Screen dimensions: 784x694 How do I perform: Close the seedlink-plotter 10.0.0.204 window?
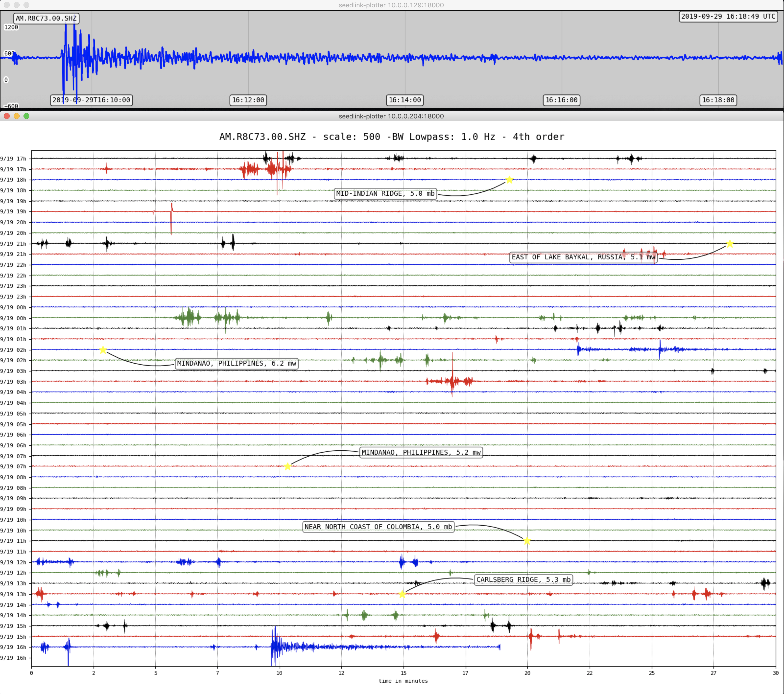(x=7, y=116)
